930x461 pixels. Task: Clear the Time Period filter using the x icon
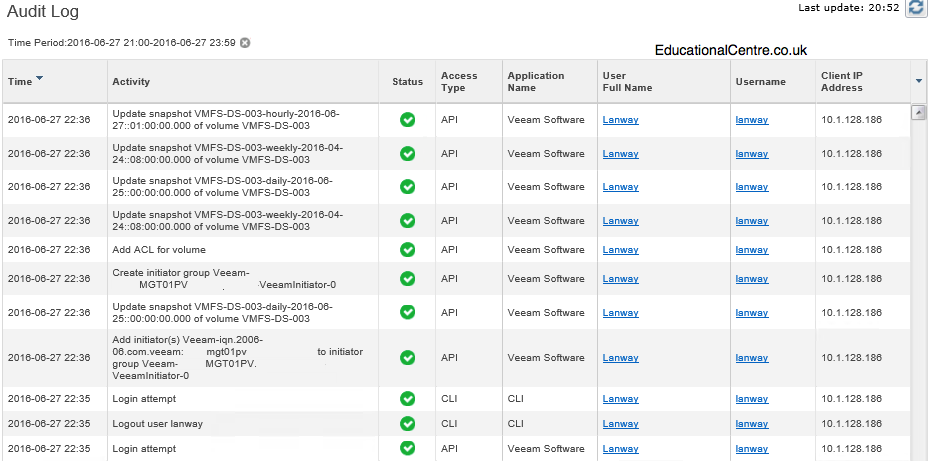tap(245, 43)
